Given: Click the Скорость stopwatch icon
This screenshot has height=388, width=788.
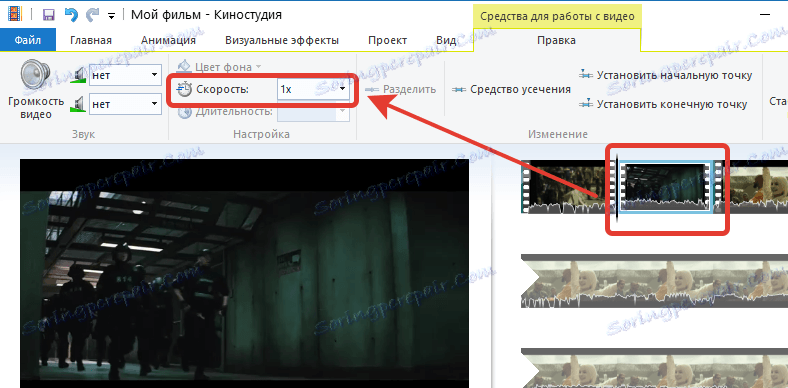Looking at the screenshot, I should pyautogui.click(x=184, y=89).
